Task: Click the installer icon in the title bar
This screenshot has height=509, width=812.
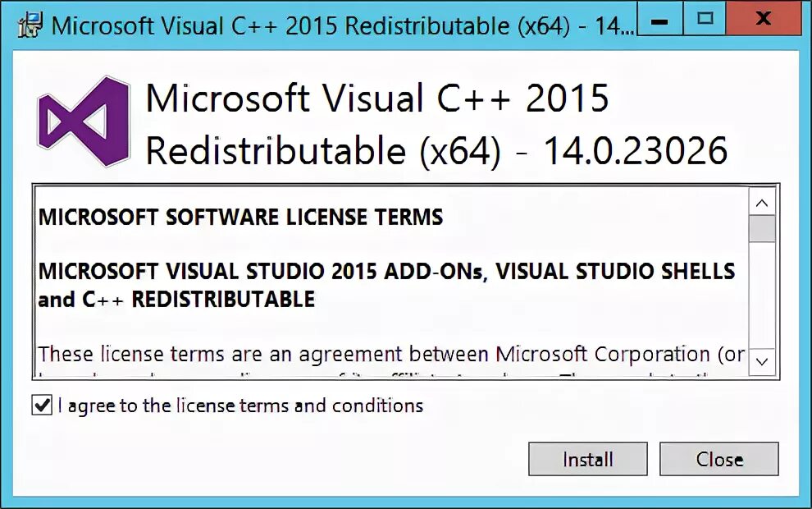Action: 30,25
